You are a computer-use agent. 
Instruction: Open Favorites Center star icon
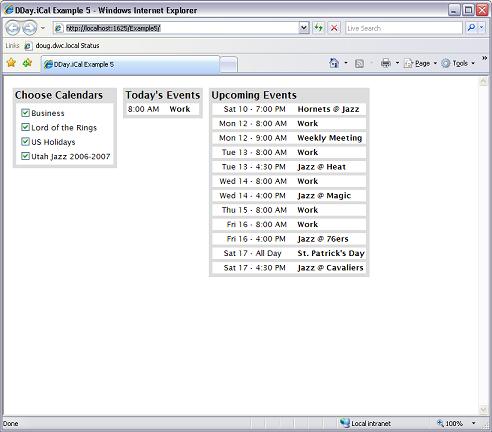[x=11, y=62]
